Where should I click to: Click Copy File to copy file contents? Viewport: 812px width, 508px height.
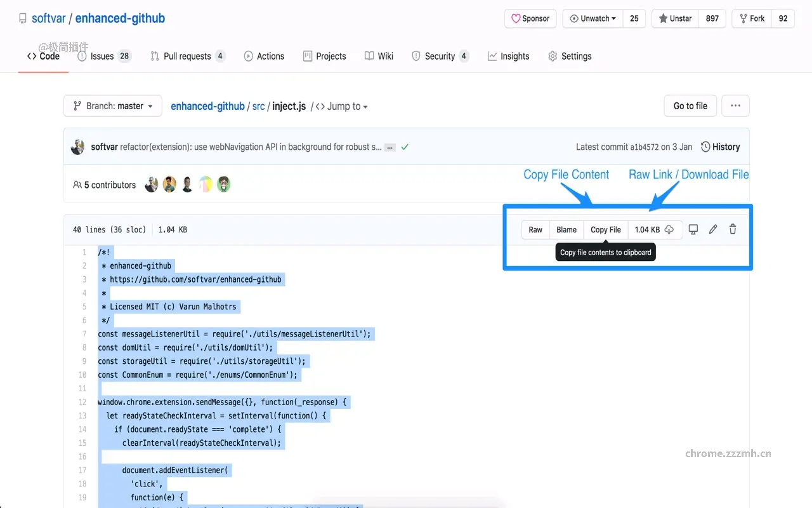[605, 229]
